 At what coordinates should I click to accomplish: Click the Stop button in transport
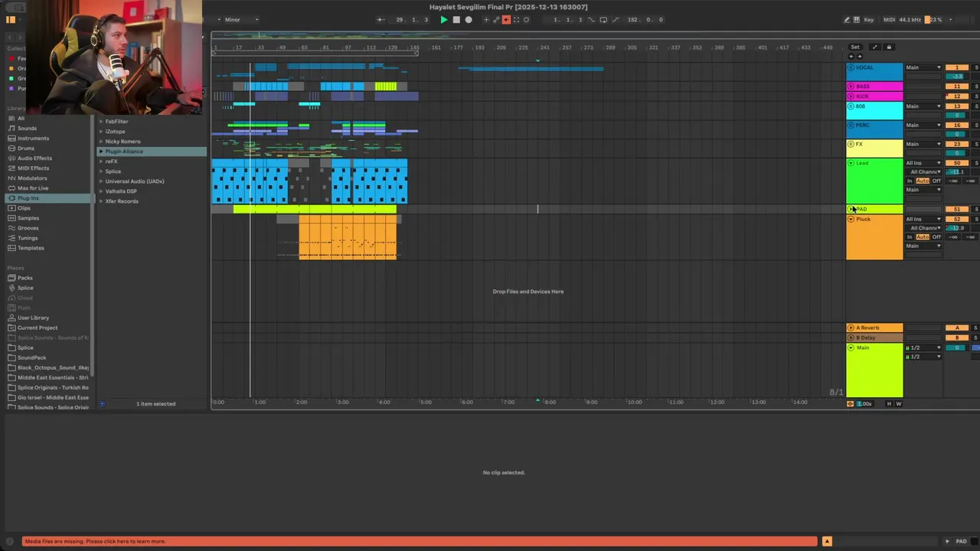456,20
